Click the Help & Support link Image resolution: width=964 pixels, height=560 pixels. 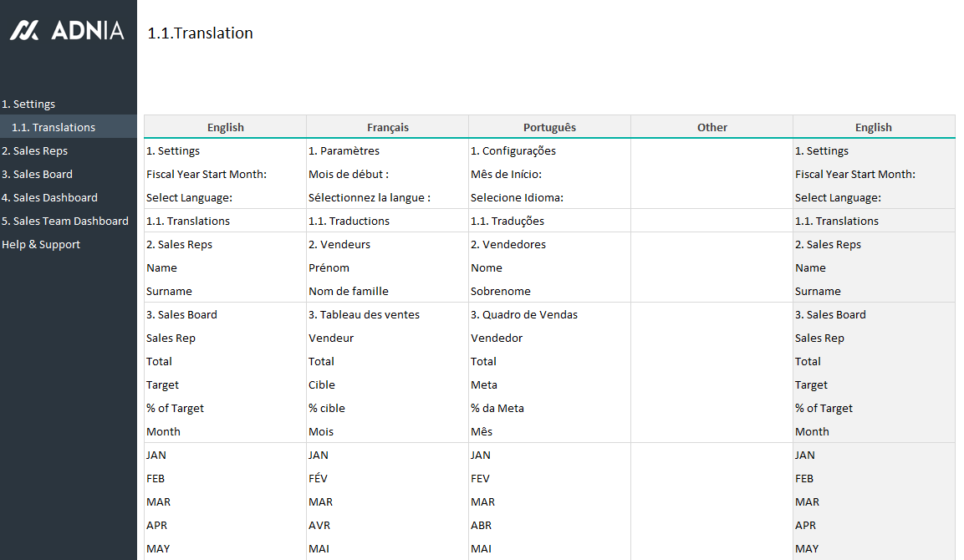(41, 245)
